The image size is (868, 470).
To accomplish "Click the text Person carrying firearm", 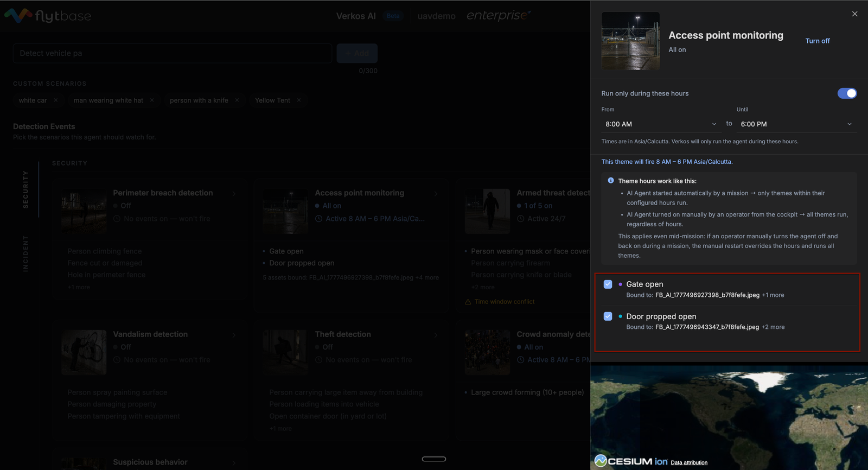I will [510, 263].
